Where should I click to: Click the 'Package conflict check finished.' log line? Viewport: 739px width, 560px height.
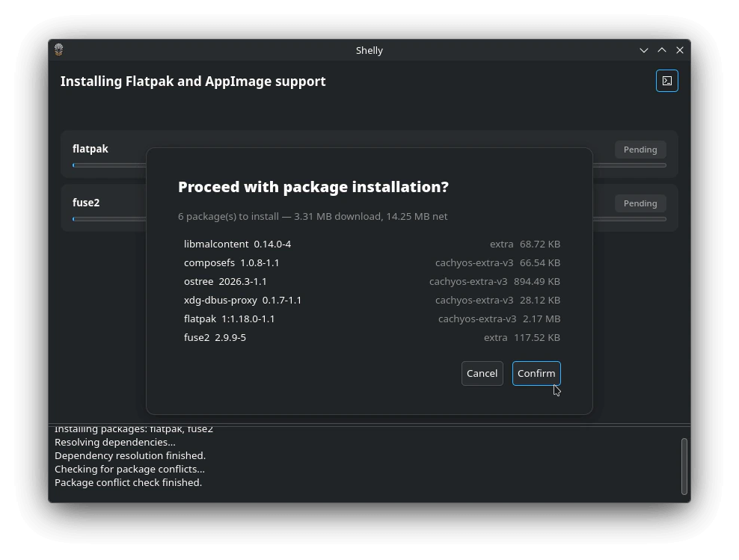[x=128, y=483]
